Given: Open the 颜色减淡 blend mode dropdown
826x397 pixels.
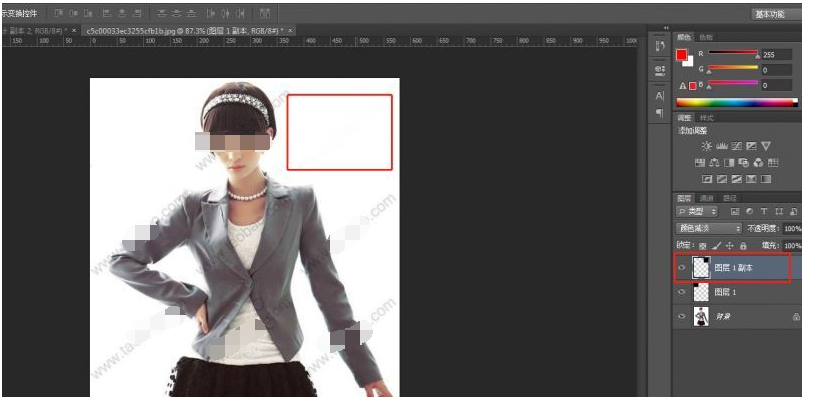Looking at the screenshot, I should (709, 229).
